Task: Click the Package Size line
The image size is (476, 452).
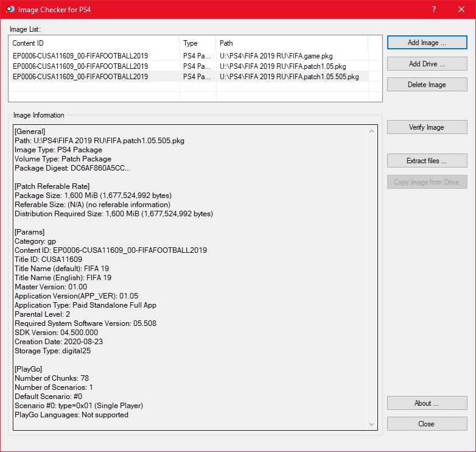Action: (93, 196)
